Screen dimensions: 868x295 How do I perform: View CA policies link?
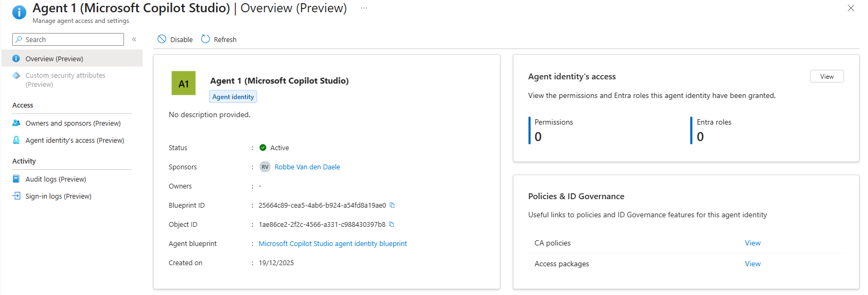pyautogui.click(x=753, y=243)
